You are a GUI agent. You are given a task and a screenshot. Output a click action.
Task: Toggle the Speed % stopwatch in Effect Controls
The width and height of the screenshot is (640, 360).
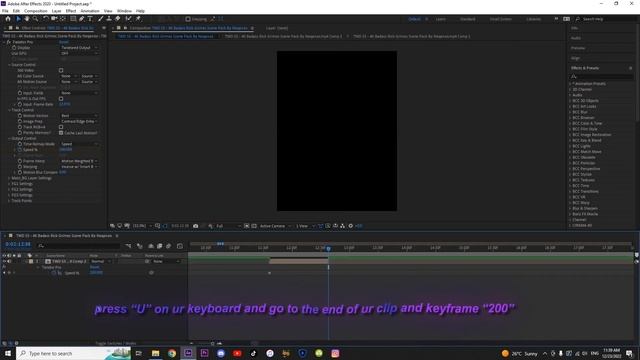pyautogui.click(x=20, y=150)
